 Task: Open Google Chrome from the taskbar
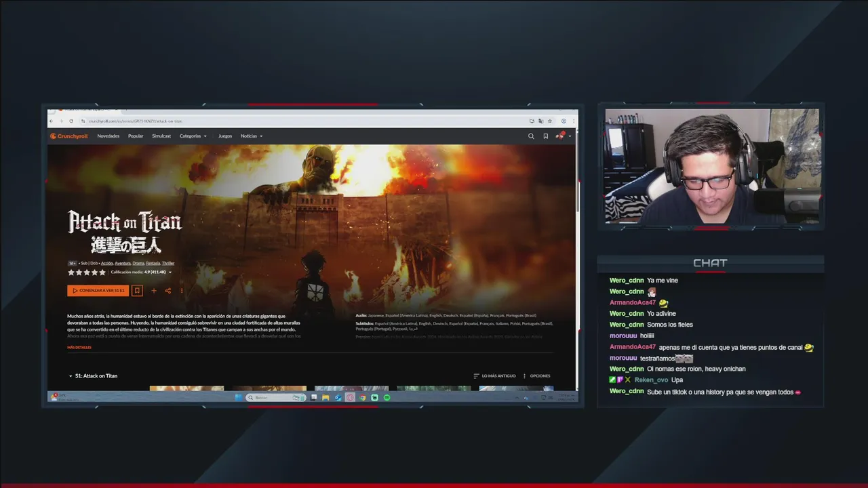(362, 397)
